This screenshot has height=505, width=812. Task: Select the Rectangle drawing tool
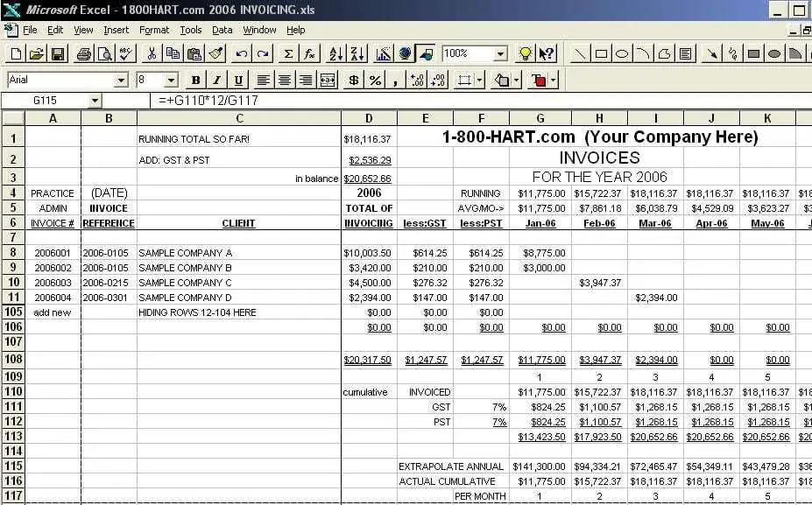click(601, 53)
